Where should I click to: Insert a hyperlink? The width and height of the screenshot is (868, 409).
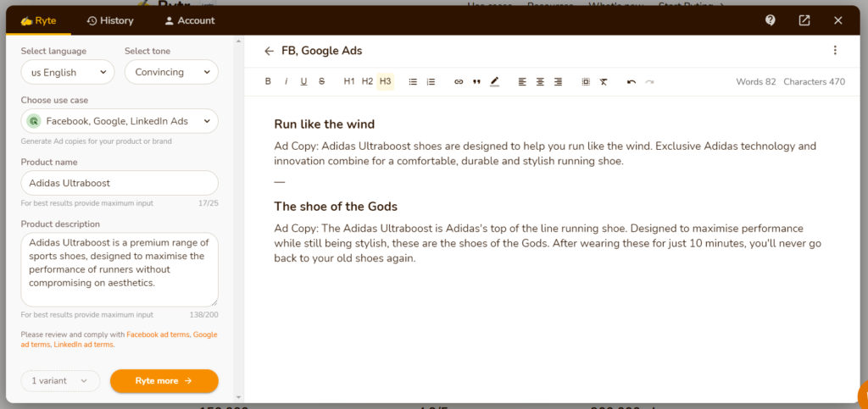coord(459,82)
